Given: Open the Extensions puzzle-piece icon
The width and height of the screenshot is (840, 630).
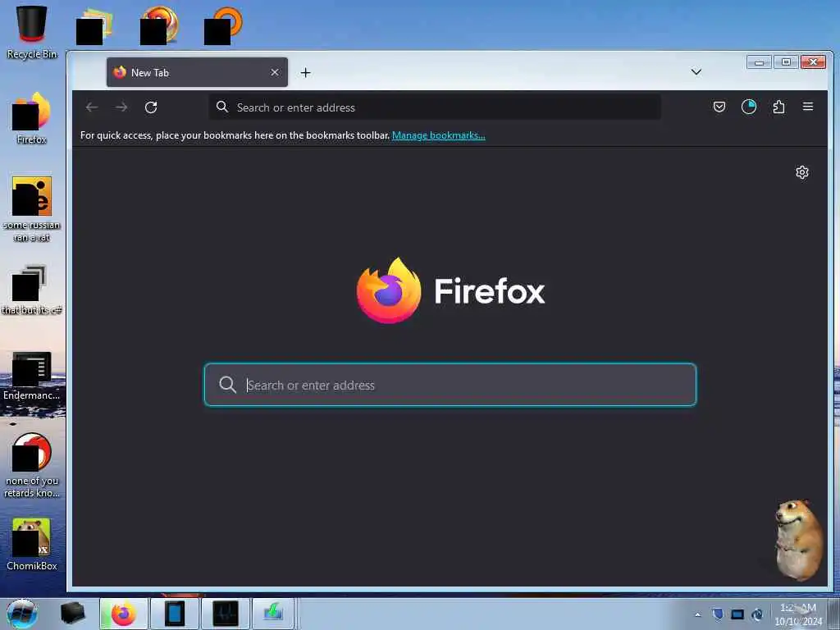Looking at the screenshot, I should point(779,107).
